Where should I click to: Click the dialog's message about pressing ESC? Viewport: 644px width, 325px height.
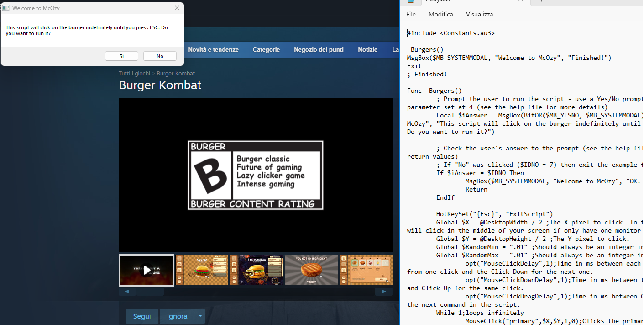click(87, 31)
